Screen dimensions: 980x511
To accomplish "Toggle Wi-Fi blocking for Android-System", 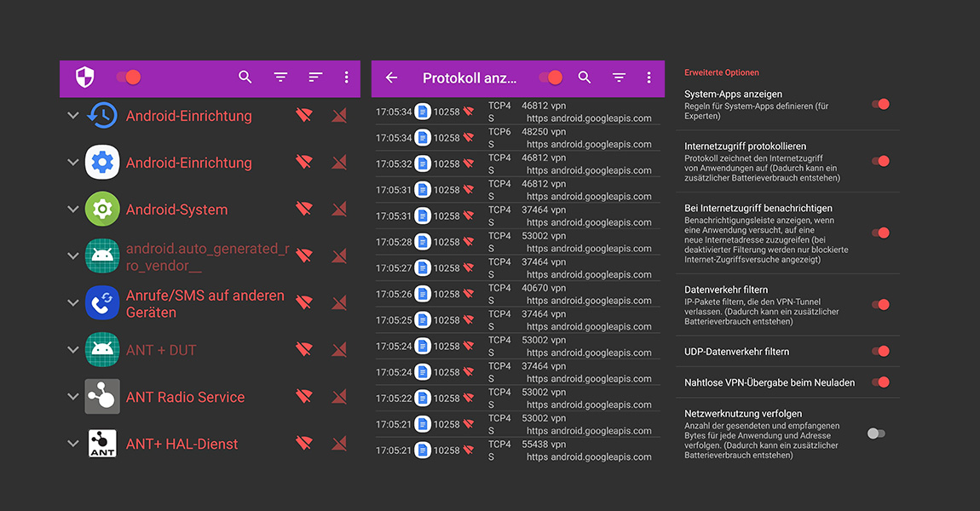I will (303, 209).
